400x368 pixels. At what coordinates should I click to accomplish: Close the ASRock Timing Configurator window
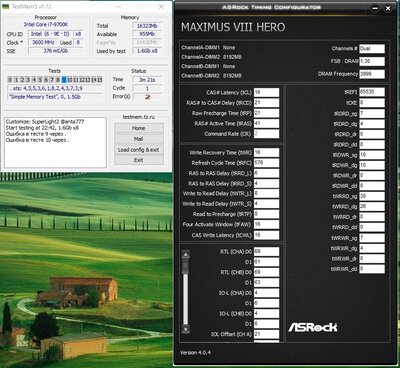(x=388, y=9)
